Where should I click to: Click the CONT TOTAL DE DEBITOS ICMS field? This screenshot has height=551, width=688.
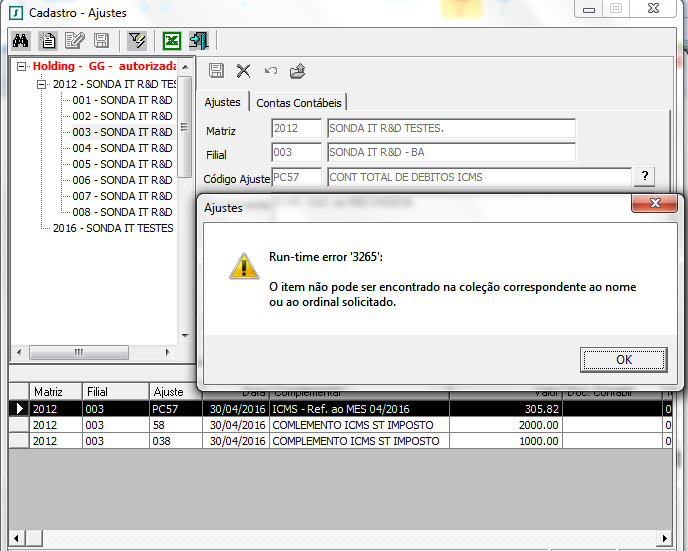click(479, 177)
